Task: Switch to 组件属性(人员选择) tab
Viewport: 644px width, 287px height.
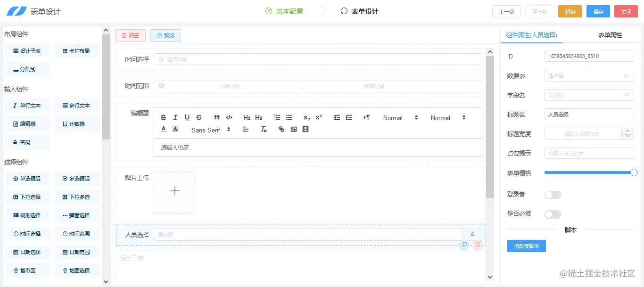Action: [x=531, y=35]
